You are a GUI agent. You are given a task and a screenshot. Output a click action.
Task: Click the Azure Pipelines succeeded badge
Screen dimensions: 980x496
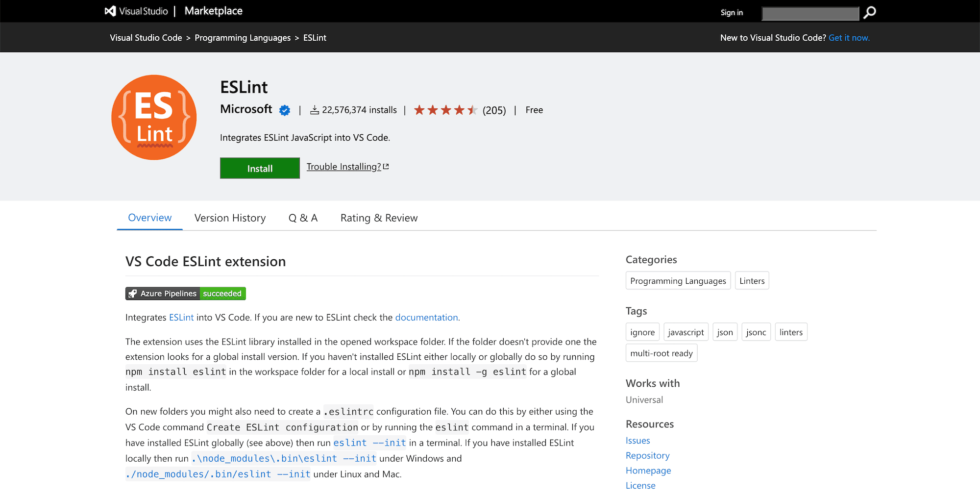[x=186, y=294]
